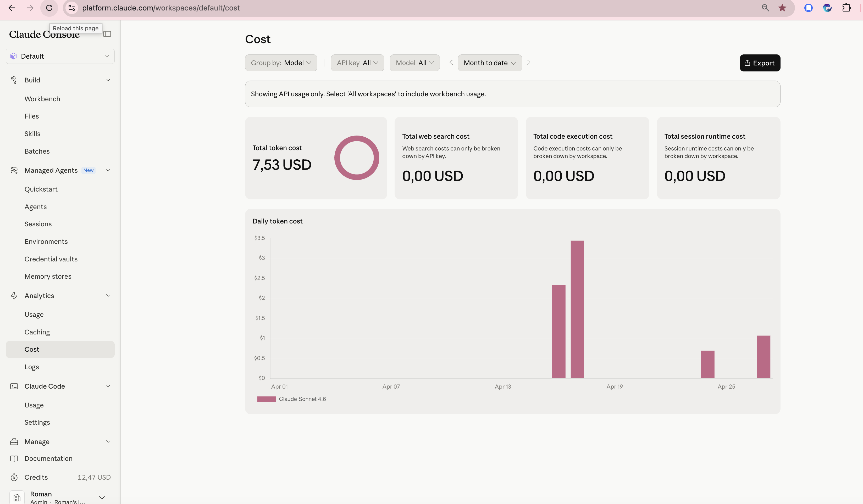Click the Daily token cost heading
Screen dimensions: 863x504
point(277,221)
